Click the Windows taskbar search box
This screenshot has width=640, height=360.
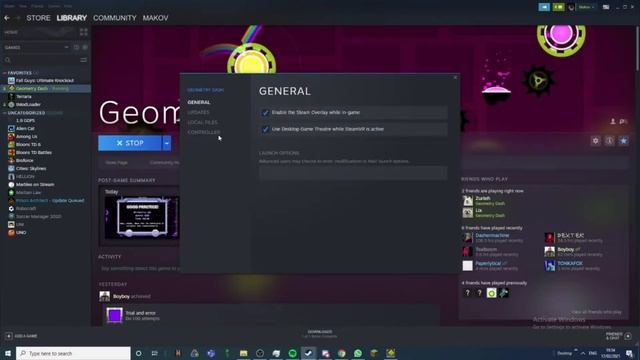tap(73, 353)
